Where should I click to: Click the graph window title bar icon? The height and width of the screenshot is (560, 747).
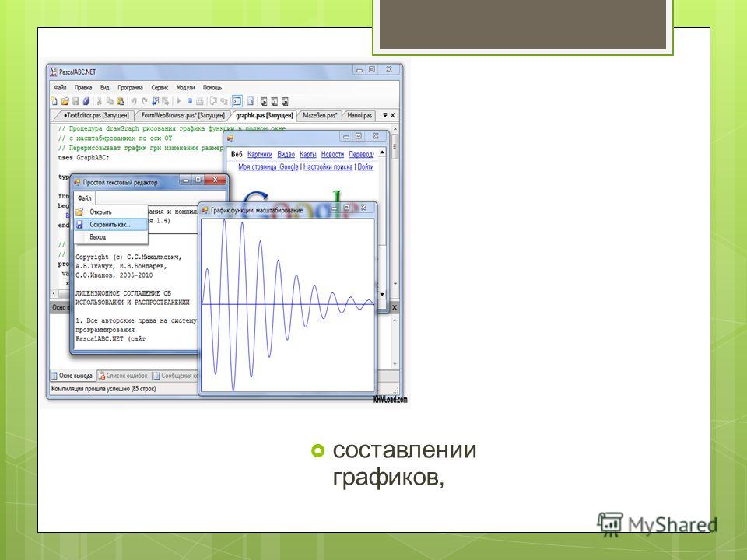click(205, 210)
